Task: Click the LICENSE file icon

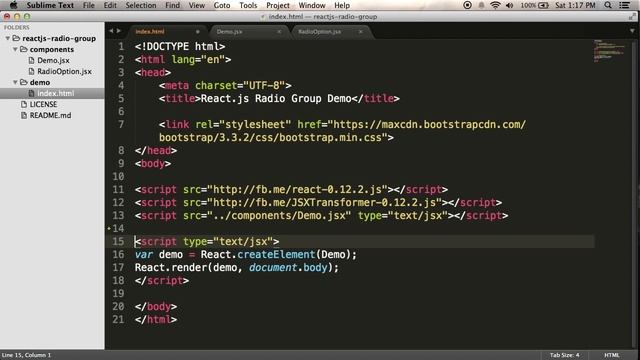Action: point(24,104)
